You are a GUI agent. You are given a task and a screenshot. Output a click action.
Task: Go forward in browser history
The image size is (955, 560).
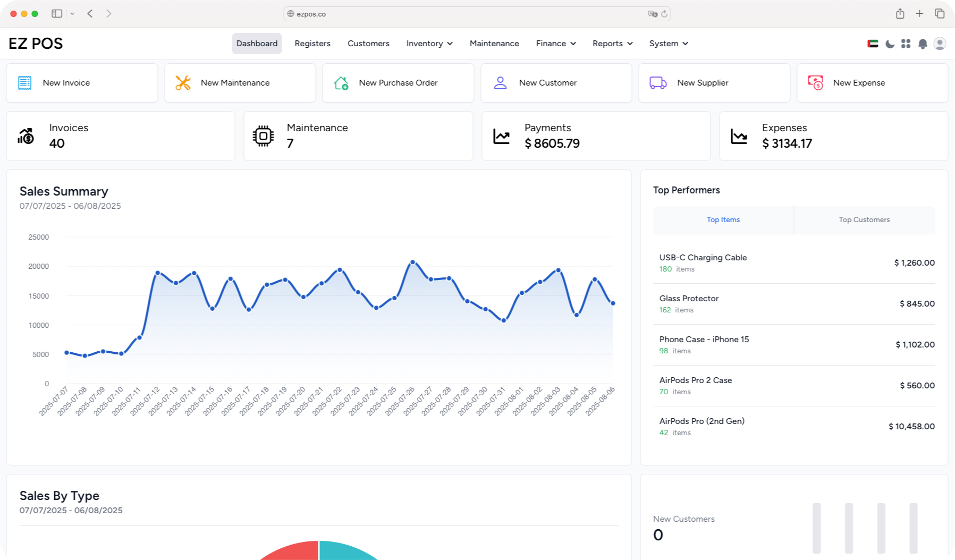[x=109, y=14]
